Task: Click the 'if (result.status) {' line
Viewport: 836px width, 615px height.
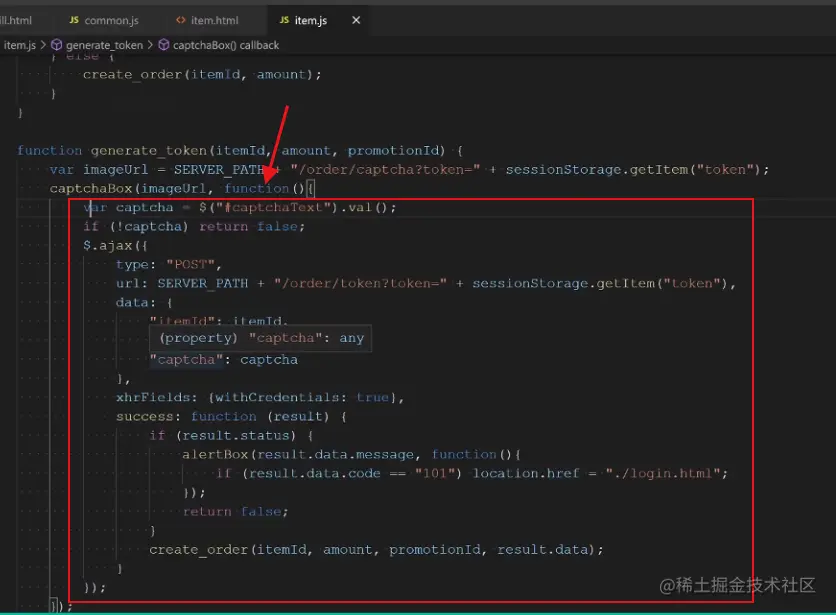Action: pos(231,436)
